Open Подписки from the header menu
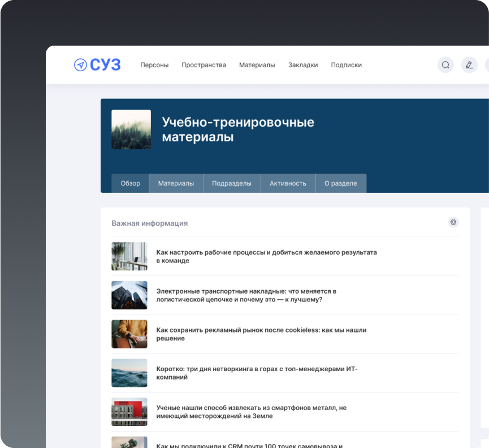Screen dimensions: 489x448 click(x=346, y=65)
